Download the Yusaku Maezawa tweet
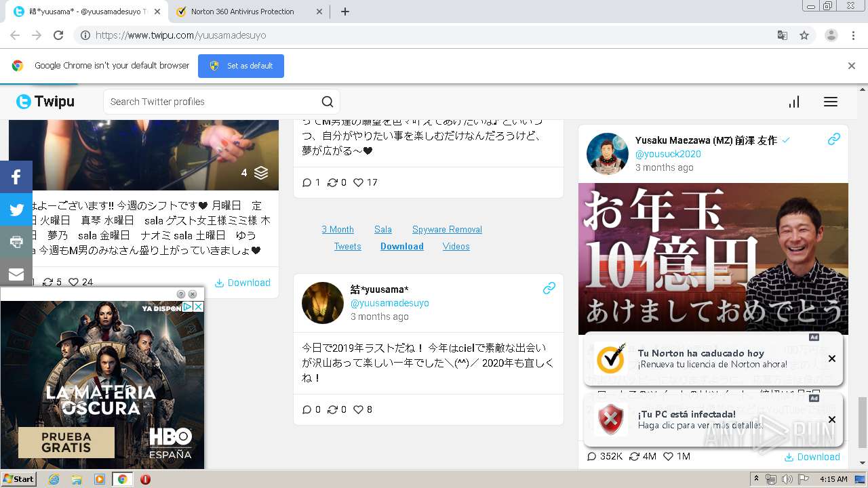The width and height of the screenshot is (868, 488). (x=812, y=457)
